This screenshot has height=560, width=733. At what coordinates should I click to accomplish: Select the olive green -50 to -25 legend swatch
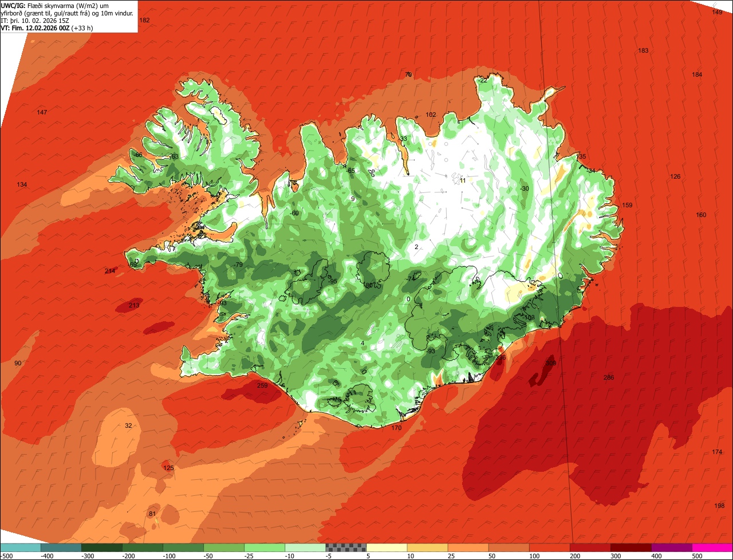223,547
